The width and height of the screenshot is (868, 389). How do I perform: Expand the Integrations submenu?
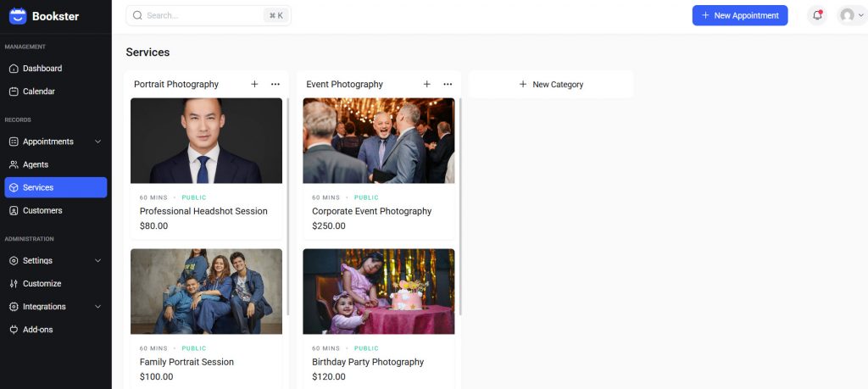(x=97, y=307)
